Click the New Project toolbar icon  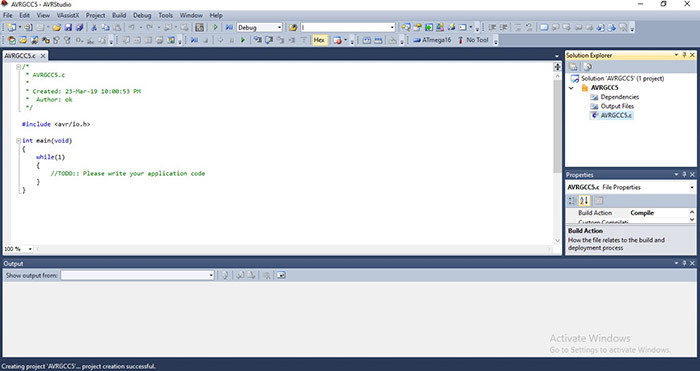tap(12, 28)
